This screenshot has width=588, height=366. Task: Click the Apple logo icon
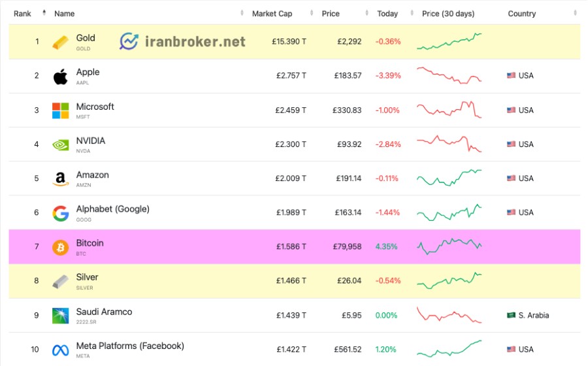point(60,76)
